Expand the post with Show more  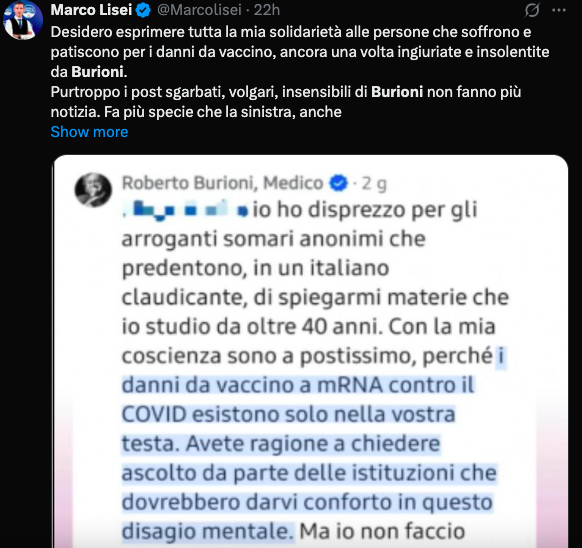tap(89, 132)
